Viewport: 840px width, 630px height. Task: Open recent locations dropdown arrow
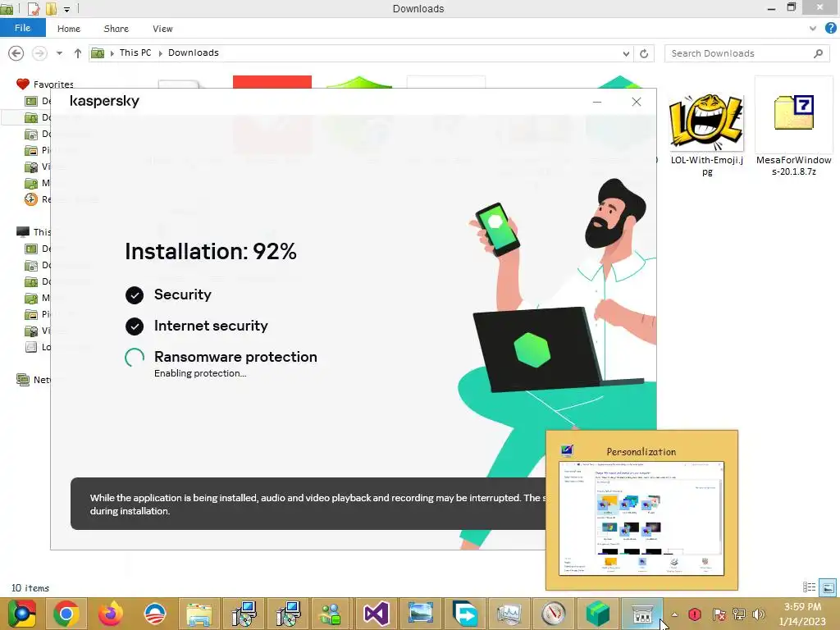coord(59,53)
